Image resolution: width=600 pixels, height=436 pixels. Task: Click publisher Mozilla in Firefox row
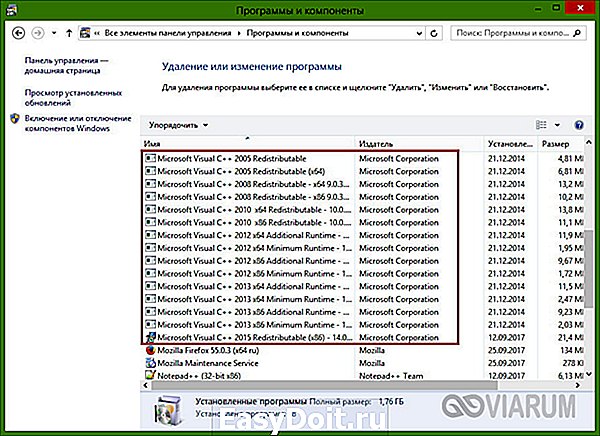(x=372, y=350)
